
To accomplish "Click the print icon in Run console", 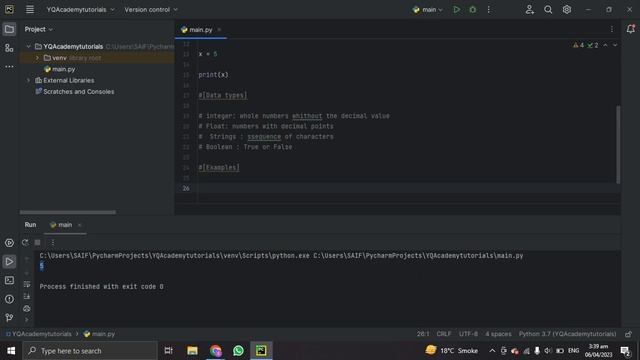I will tap(27, 309).
